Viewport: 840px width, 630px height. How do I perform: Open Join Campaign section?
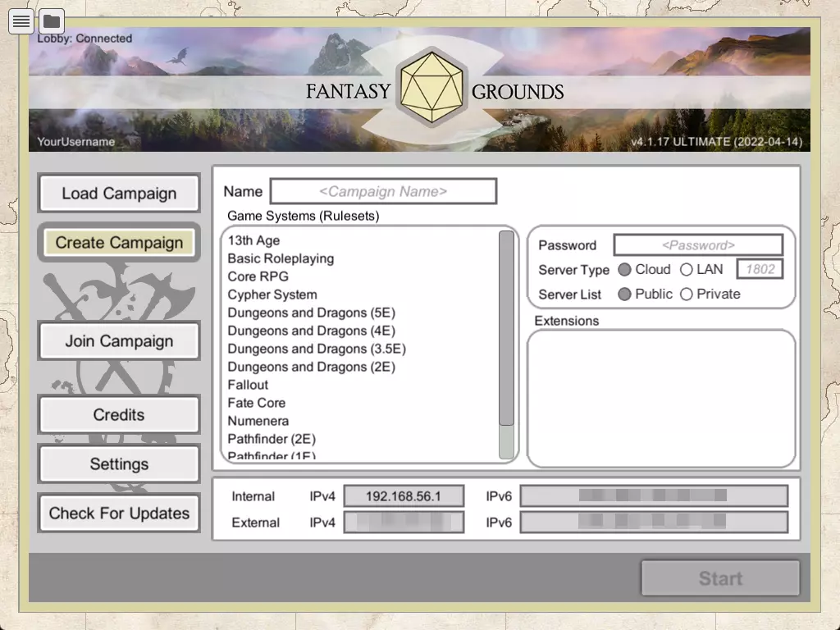[x=119, y=341]
